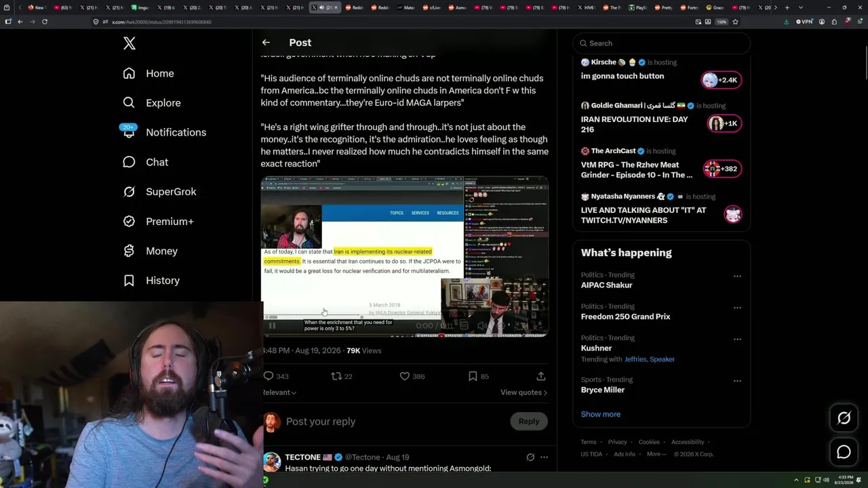Expand the More footer menu
868x488 pixels.
pos(656,454)
